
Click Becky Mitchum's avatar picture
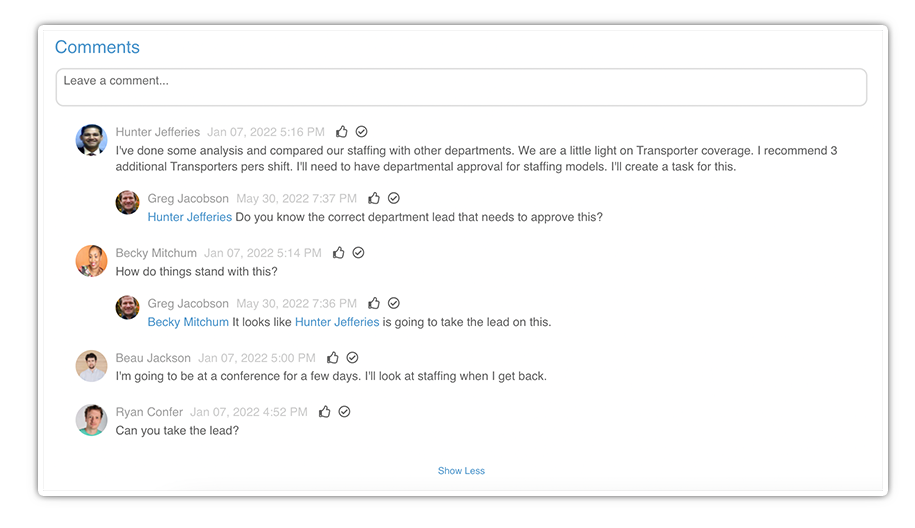click(x=91, y=261)
